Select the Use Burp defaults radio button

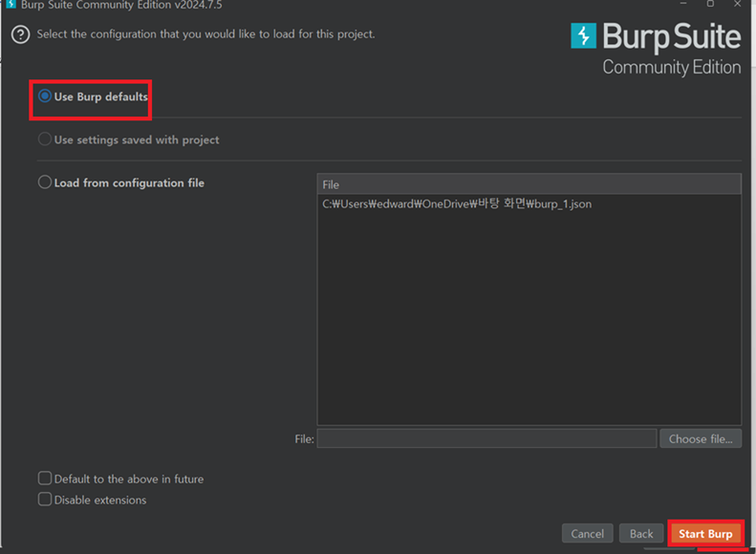(x=45, y=96)
